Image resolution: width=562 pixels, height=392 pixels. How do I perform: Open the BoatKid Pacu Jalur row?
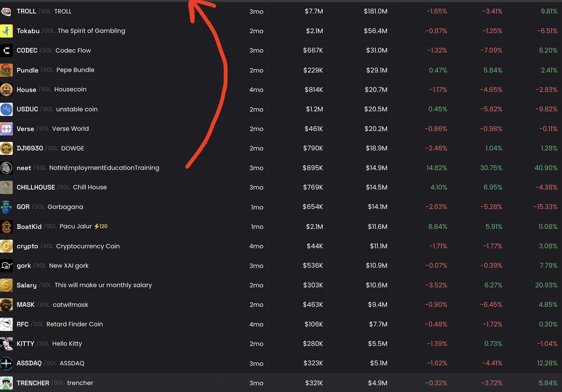coord(281,227)
